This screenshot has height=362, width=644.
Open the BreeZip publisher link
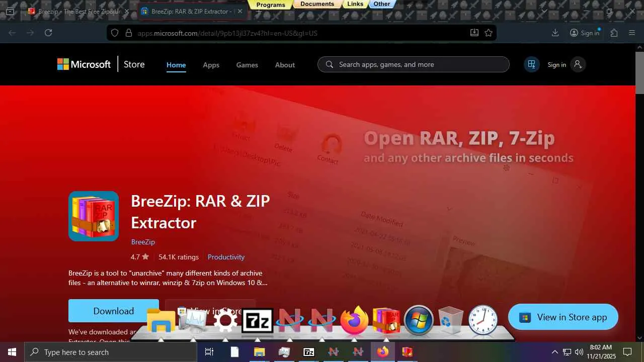point(143,242)
